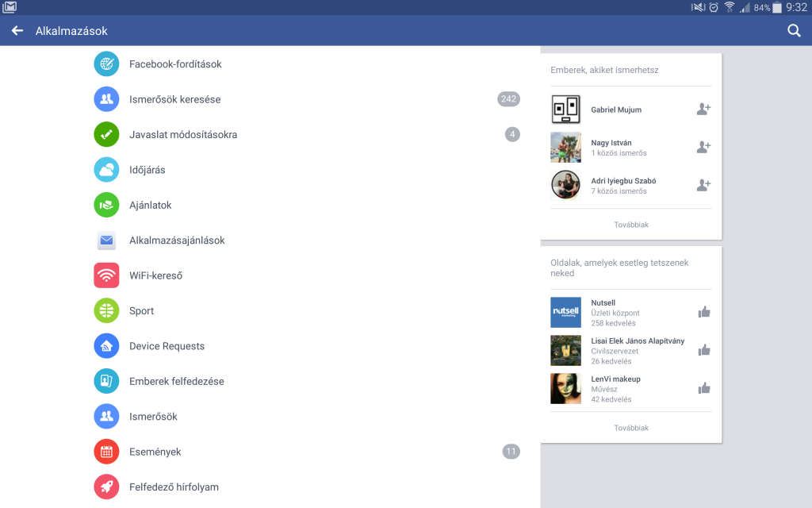Tap the Sport ball icon
This screenshot has width=812, height=508.
click(106, 310)
